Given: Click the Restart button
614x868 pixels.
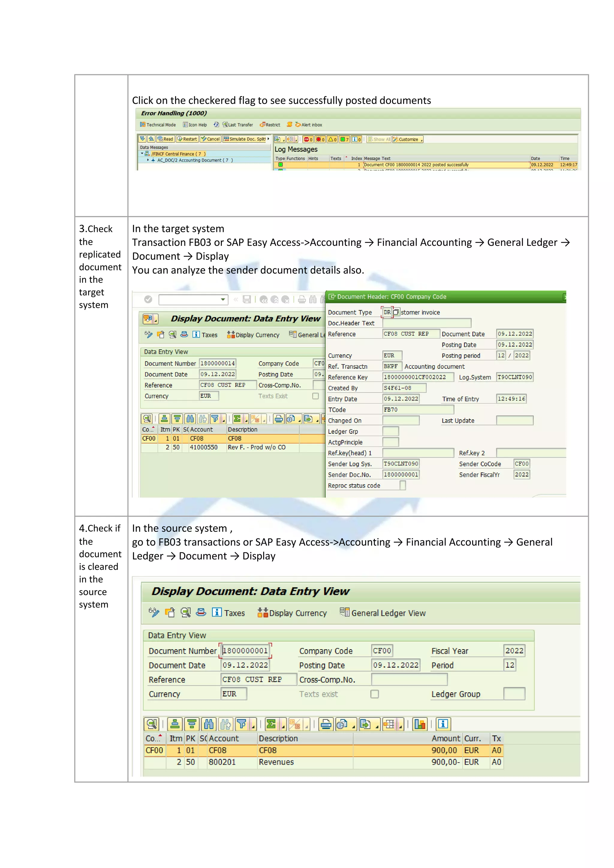Looking at the screenshot, I should (187, 139).
